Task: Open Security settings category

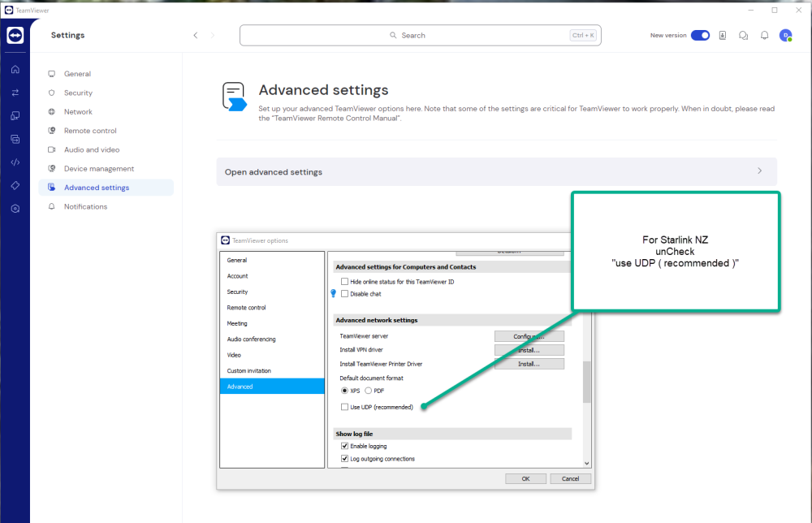Action: pos(106,93)
